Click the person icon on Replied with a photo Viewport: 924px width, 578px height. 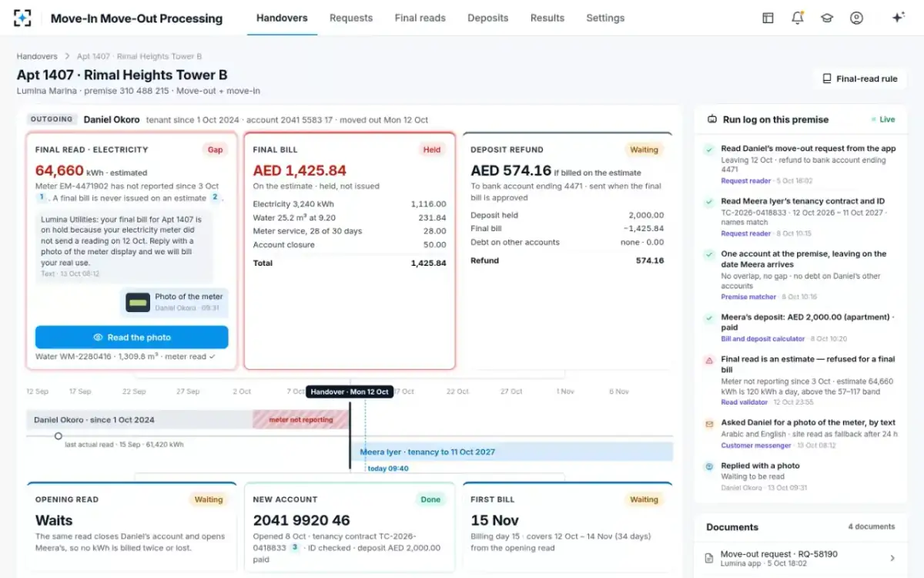(x=709, y=466)
